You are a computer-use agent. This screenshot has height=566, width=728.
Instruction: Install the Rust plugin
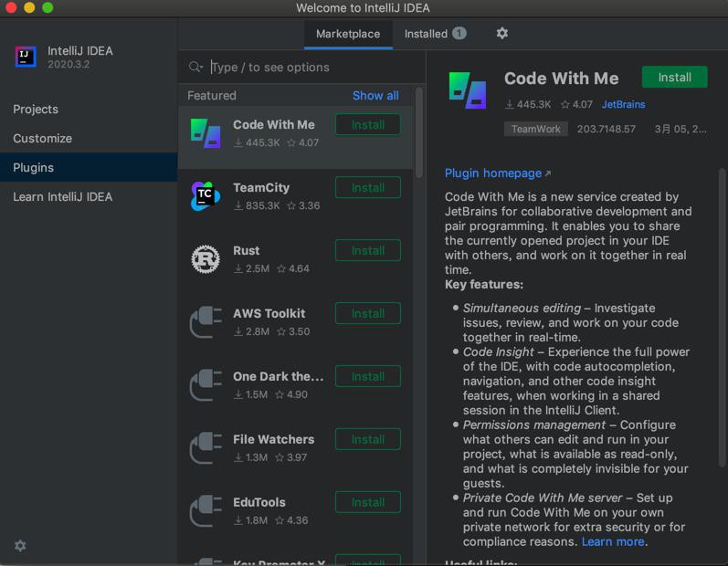(x=368, y=250)
